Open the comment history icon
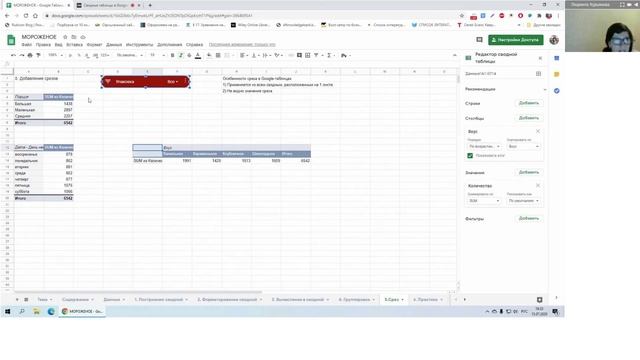This screenshot has height=360, width=640. pyautogui.click(x=479, y=40)
